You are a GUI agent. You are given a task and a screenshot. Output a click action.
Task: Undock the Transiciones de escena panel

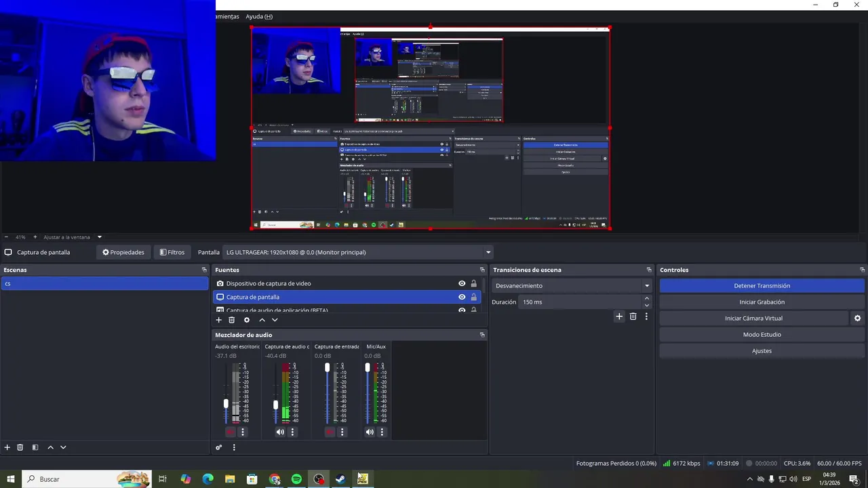pos(649,270)
